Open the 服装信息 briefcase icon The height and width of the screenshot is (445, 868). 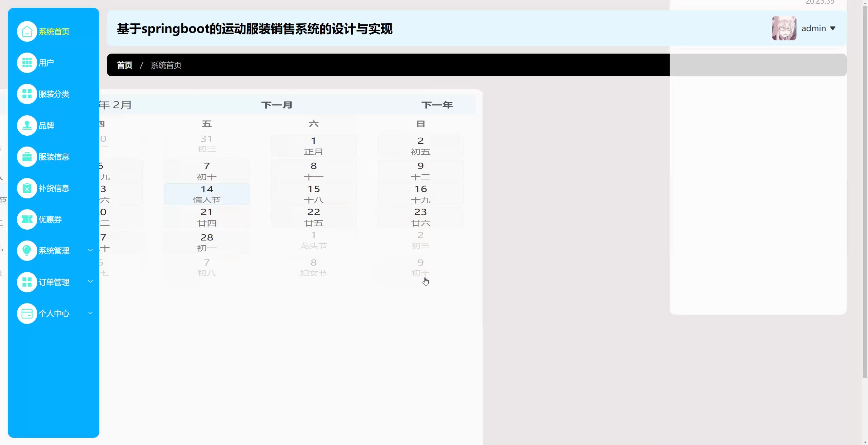click(27, 157)
